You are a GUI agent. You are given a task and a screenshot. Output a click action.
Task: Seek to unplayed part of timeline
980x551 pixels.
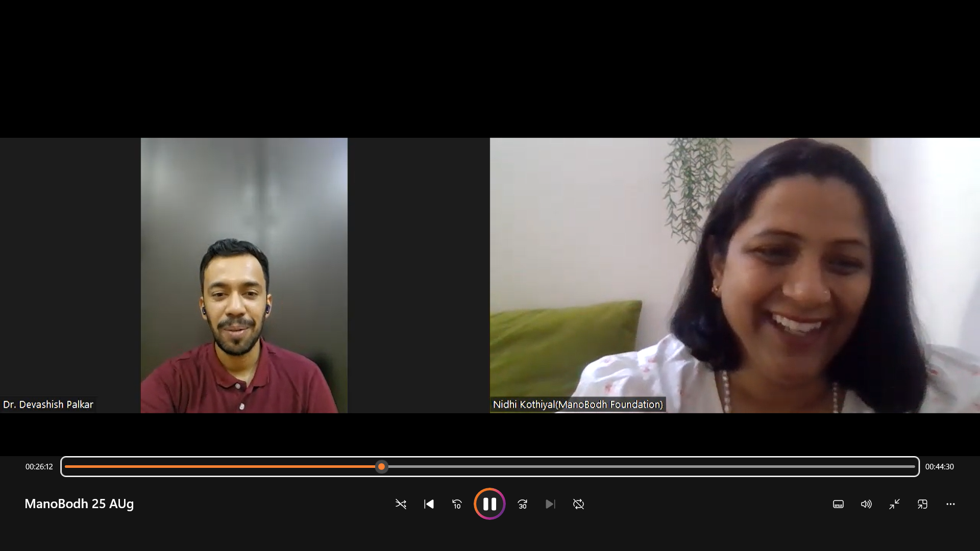pyautogui.click(x=651, y=467)
